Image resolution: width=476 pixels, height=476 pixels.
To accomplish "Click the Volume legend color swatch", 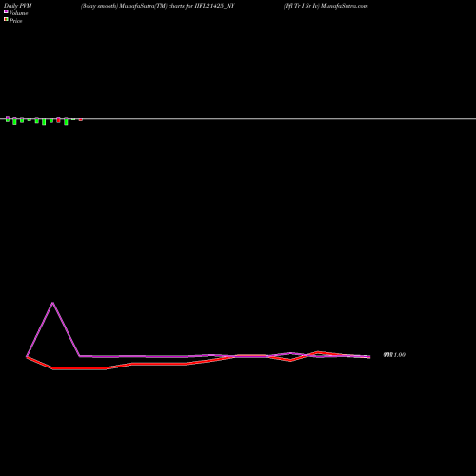I will pyautogui.click(x=6, y=11).
